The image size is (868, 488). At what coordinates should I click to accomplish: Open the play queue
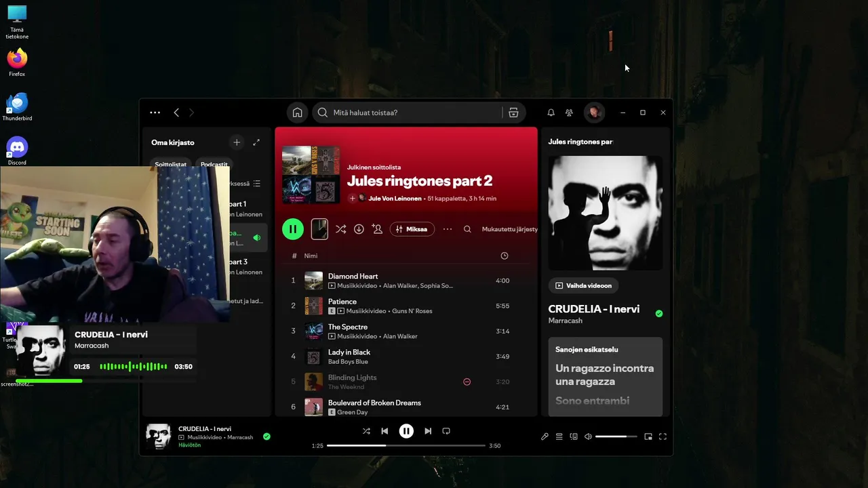pos(559,436)
